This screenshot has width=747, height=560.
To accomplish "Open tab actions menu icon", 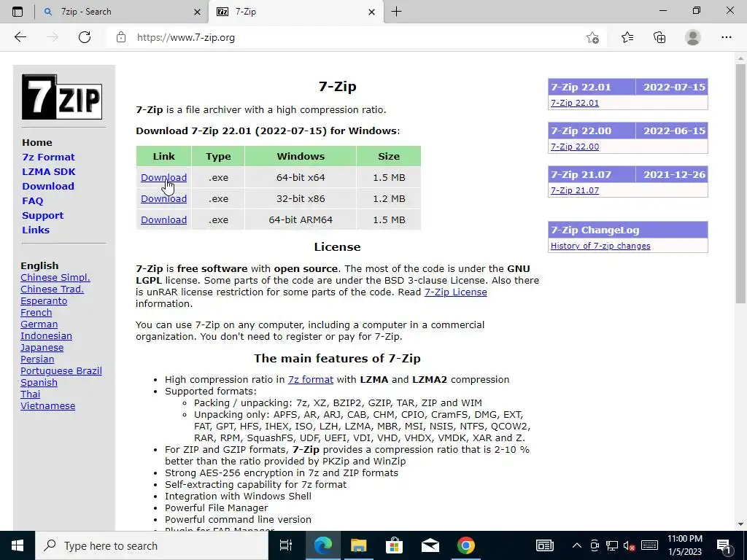I will (x=18, y=12).
